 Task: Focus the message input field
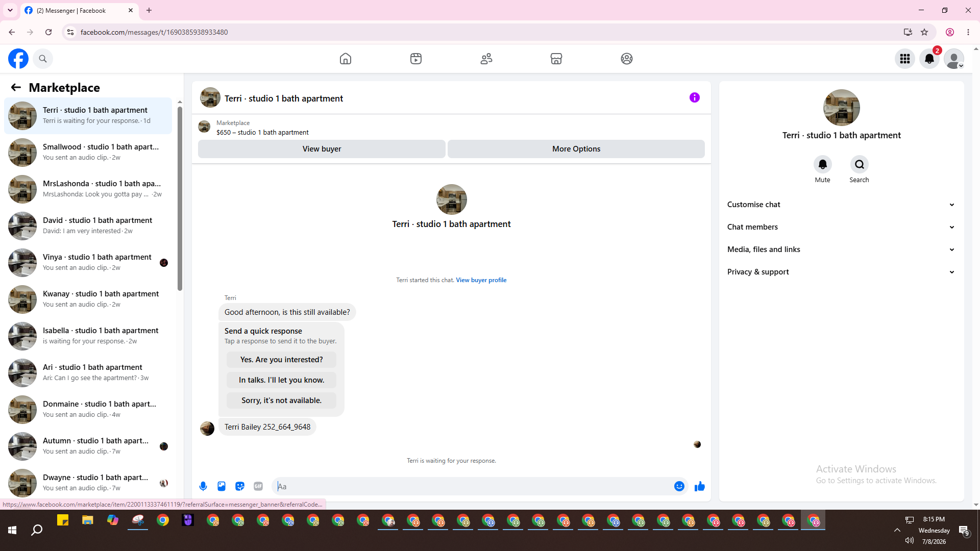(x=473, y=487)
